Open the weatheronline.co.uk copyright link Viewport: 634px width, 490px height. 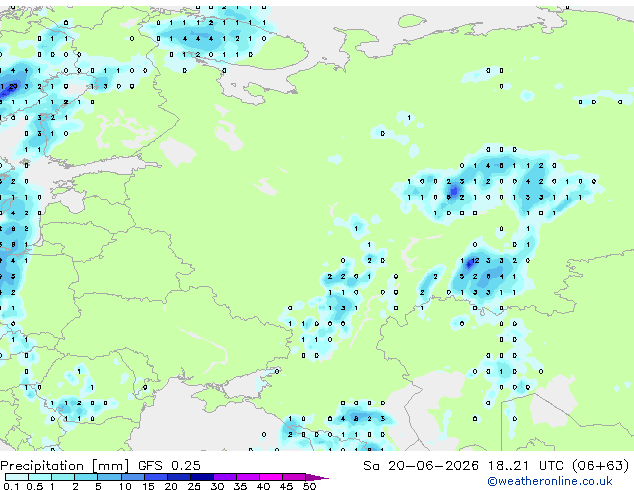tap(550, 481)
